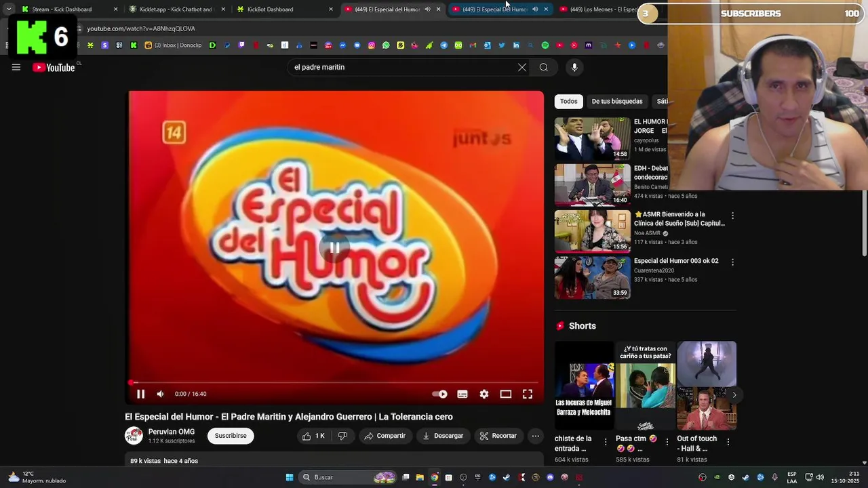
Task: Close the Kicklet.app browser tab
Action: click(223, 9)
